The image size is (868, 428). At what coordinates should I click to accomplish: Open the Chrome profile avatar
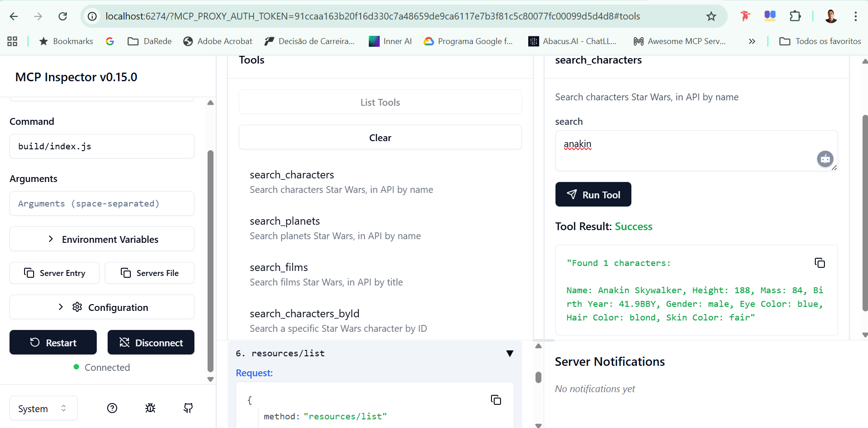point(831,16)
